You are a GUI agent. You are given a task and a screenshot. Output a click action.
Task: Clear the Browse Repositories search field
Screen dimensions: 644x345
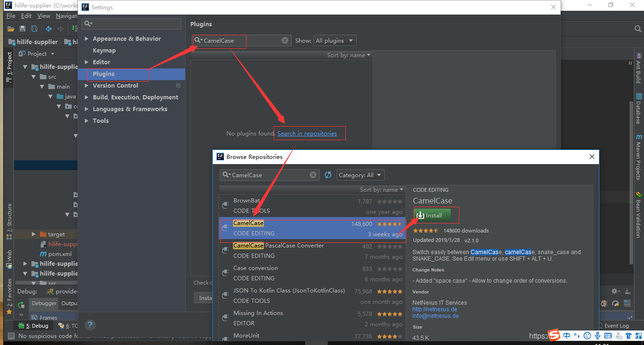(313, 175)
